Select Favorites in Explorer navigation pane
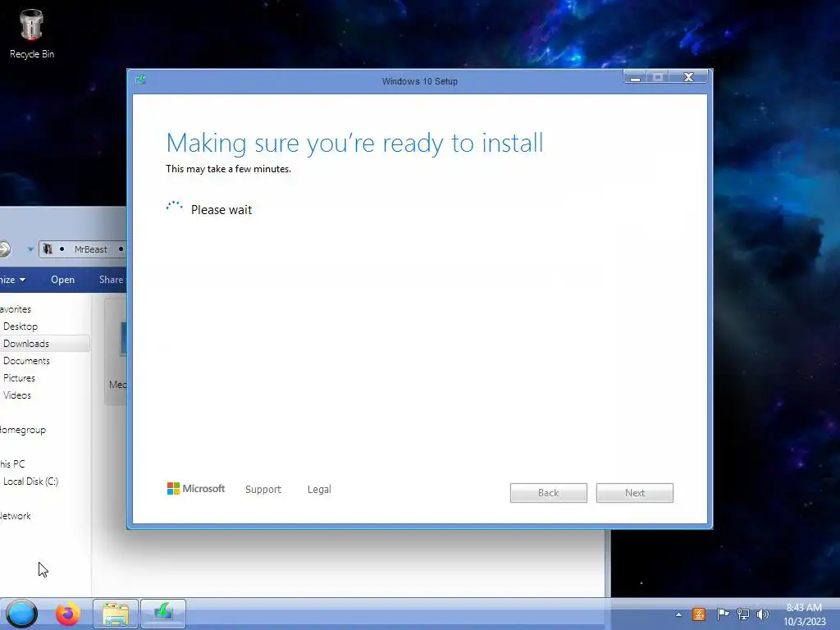This screenshot has width=840, height=630. click(x=16, y=309)
